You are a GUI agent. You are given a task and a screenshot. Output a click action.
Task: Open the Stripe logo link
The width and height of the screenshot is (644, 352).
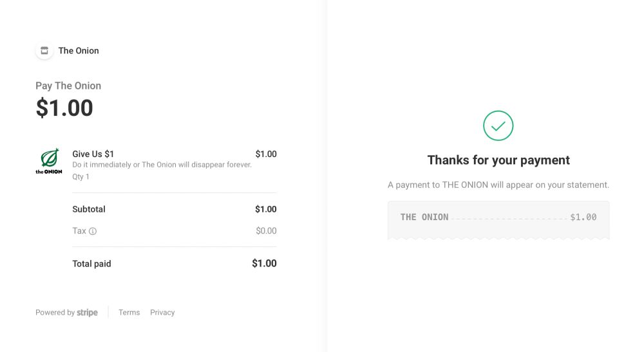87,313
